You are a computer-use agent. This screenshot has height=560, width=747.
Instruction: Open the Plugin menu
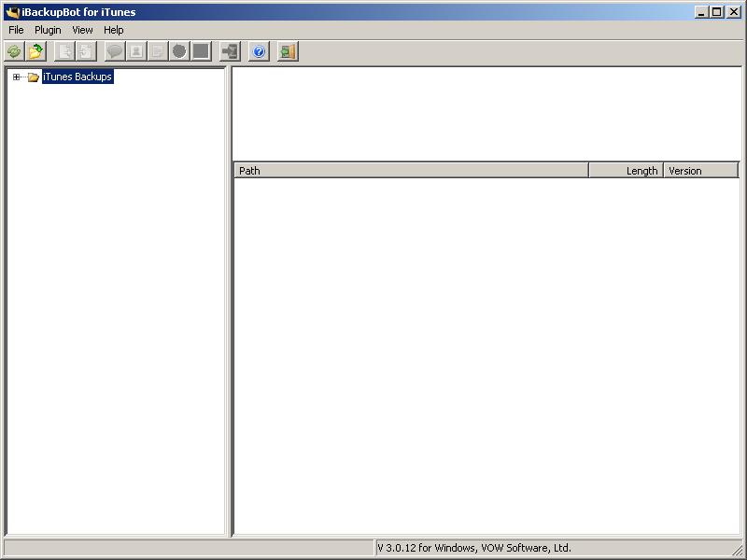[x=48, y=30]
